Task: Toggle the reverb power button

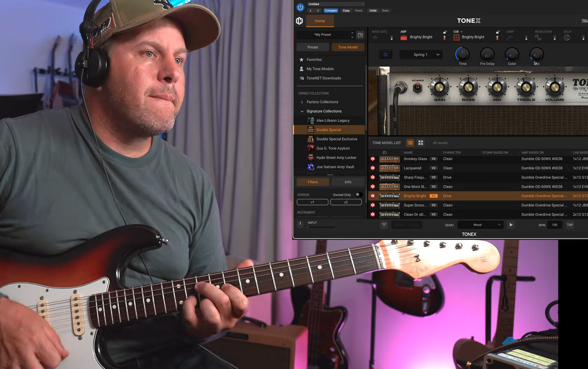Action: click(x=385, y=54)
